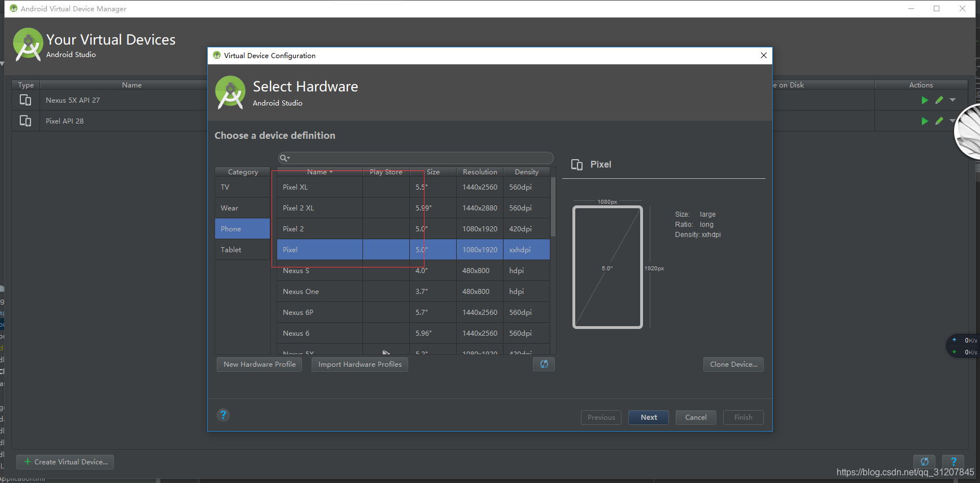Select the TV category
Screen dimensions: 980x483
pos(242,187)
